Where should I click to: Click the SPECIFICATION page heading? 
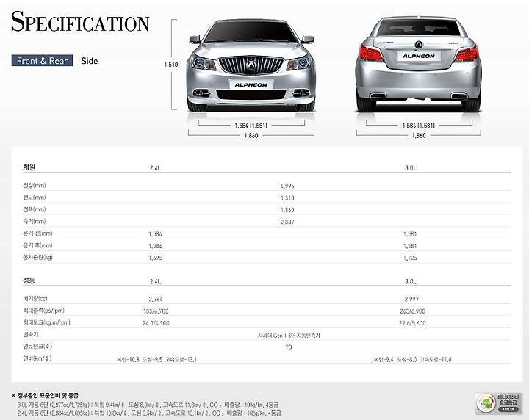pos(80,21)
